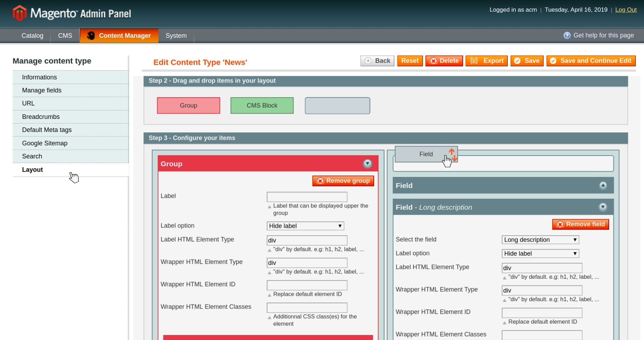Open the Select the field dropdown
The height and width of the screenshot is (340, 644).
(540, 240)
